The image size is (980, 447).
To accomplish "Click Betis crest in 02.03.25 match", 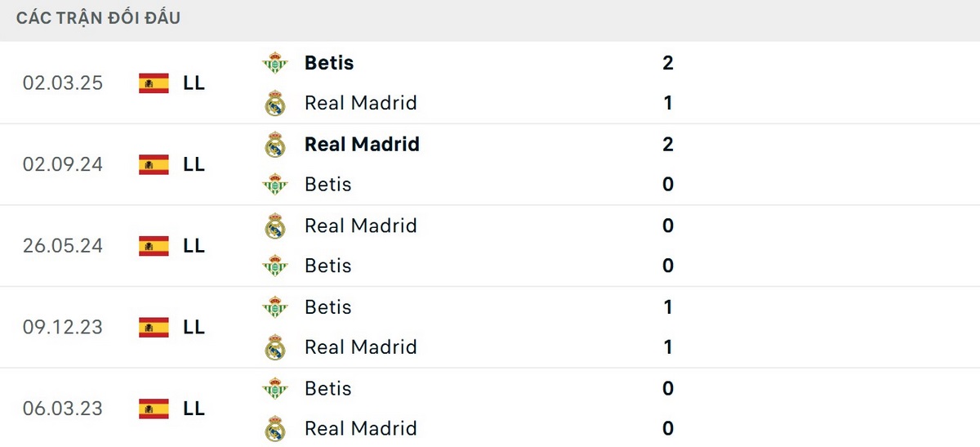I will 275,63.
